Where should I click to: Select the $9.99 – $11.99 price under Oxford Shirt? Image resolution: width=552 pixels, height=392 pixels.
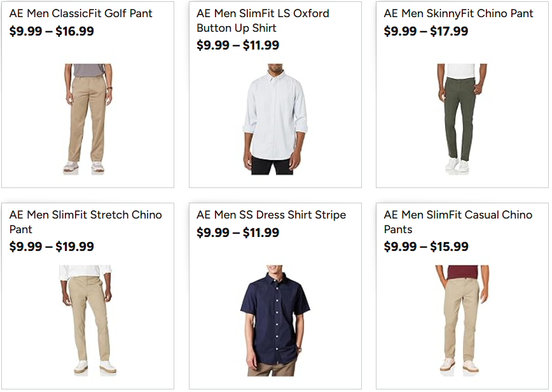(x=240, y=45)
